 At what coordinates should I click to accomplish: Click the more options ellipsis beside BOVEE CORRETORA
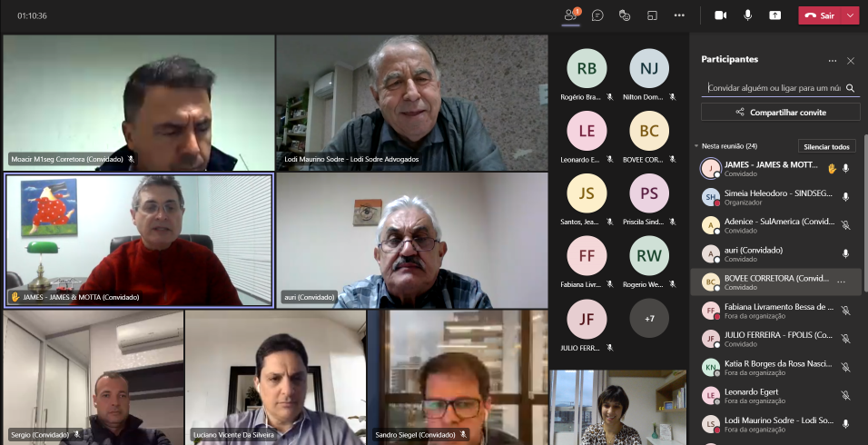(x=841, y=282)
